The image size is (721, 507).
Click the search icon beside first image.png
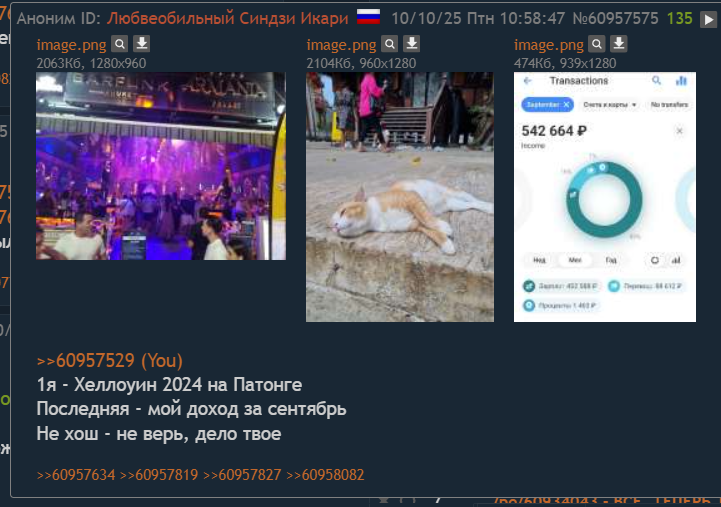point(120,44)
